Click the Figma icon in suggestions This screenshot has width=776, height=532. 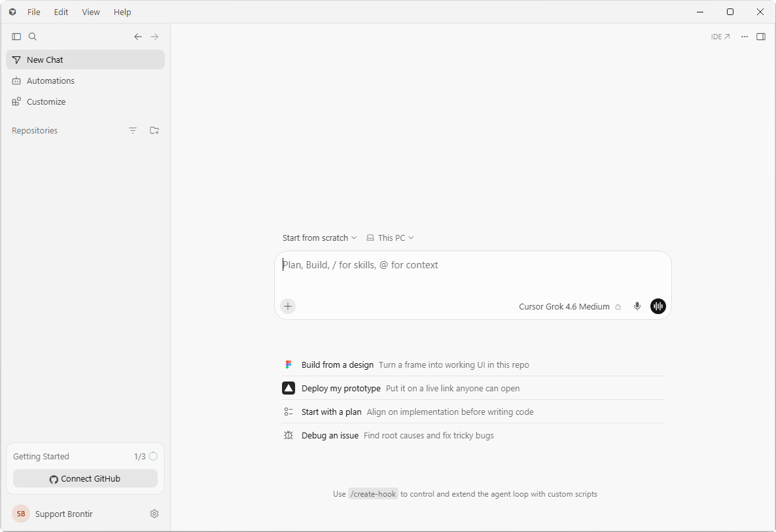(x=289, y=364)
